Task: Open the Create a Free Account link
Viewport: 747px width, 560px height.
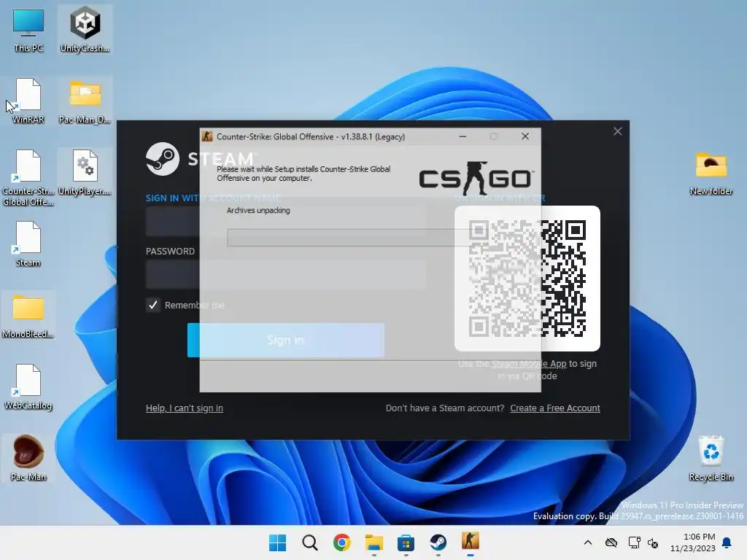Action: (555, 408)
